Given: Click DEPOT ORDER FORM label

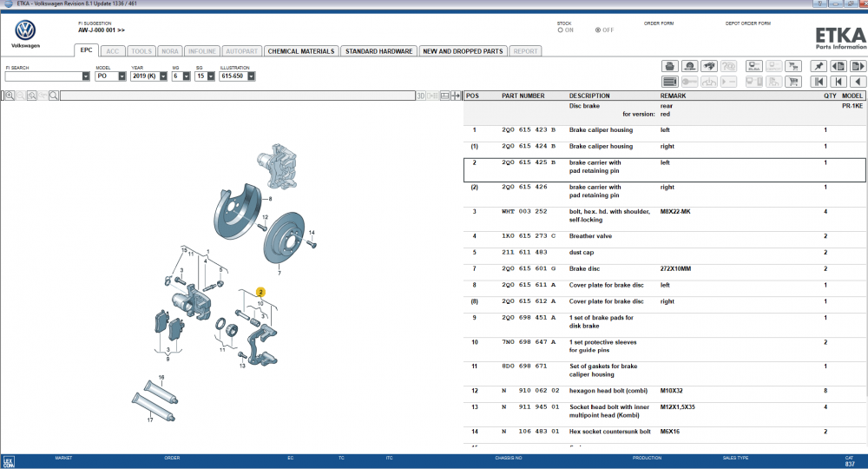Looking at the screenshot, I should [x=748, y=23].
